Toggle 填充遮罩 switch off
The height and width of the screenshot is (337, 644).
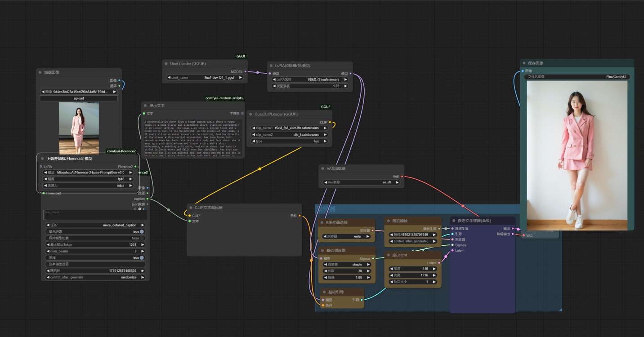coord(142,231)
